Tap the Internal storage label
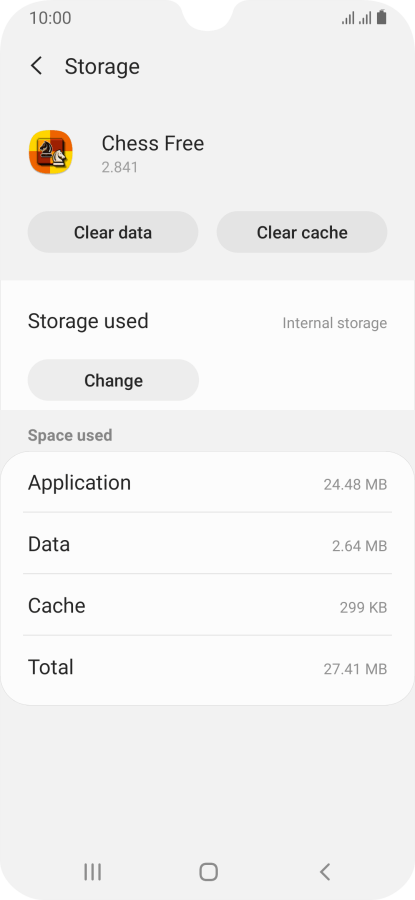415x900 pixels. [x=335, y=323]
